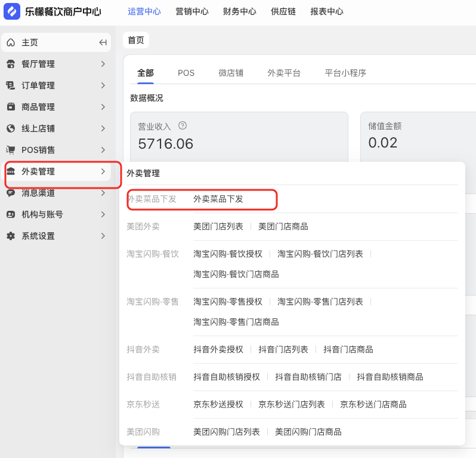Open the 财务中心 top menu
Screen dimensions: 476x458
tap(240, 11)
